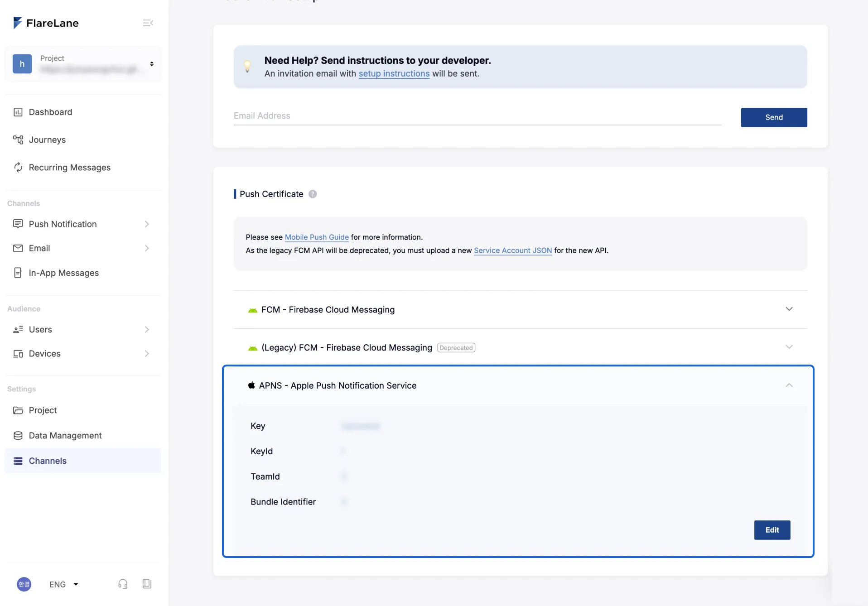Click the headset support icon
Image resolution: width=868 pixels, height=606 pixels.
123,584
